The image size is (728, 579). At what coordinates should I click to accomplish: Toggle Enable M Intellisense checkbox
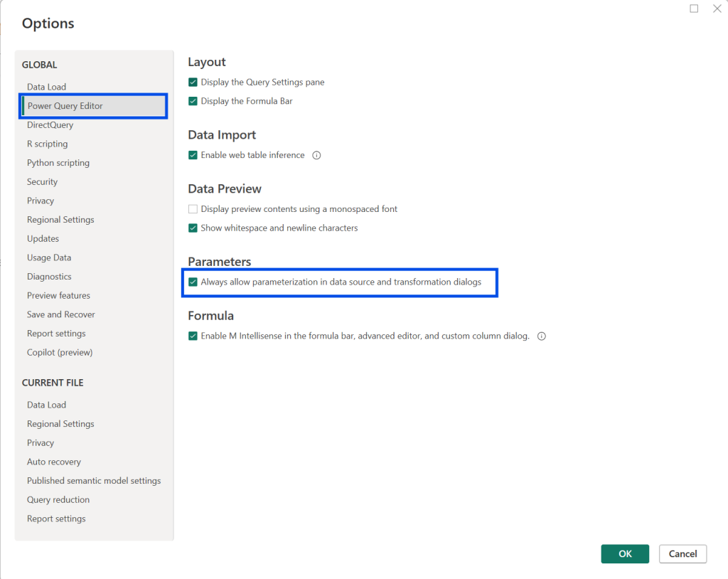(x=193, y=336)
